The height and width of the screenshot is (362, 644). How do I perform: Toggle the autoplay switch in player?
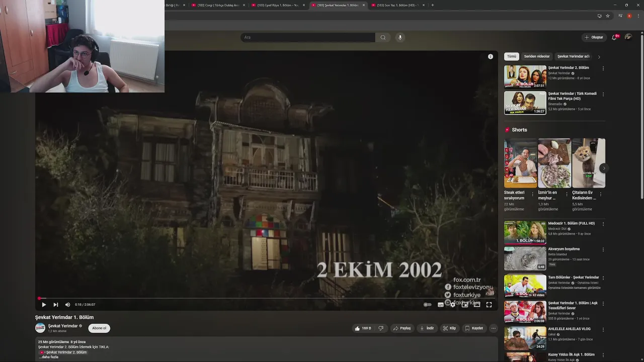pyautogui.click(x=428, y=305)
